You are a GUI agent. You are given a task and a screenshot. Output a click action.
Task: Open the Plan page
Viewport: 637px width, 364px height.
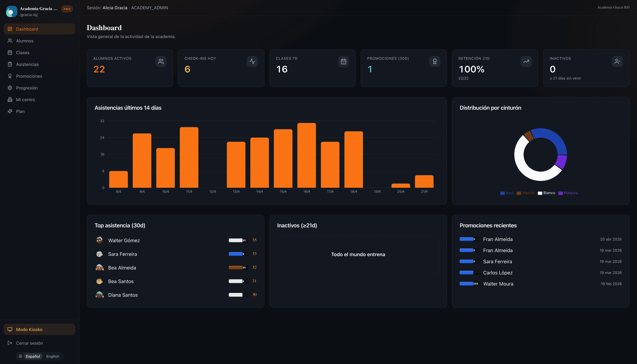[x=39, y=111]
